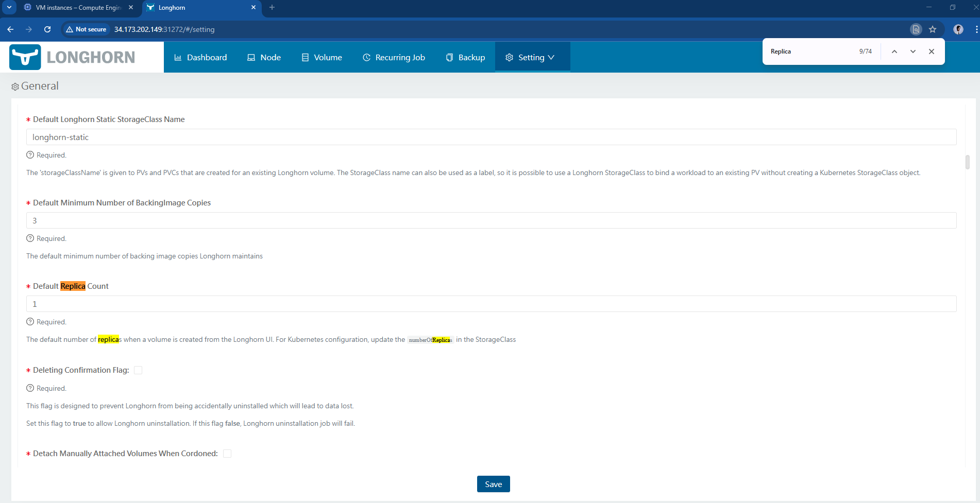Click the Dashboard chart icon
This screenshot has width=980, height=503.
click(178, 58)
